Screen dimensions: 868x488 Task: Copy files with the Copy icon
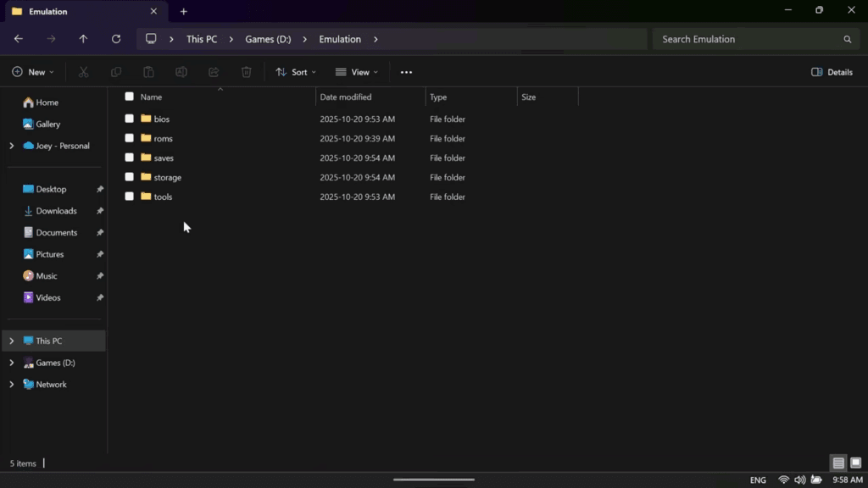pyautogui.click(x=116, y=72)
